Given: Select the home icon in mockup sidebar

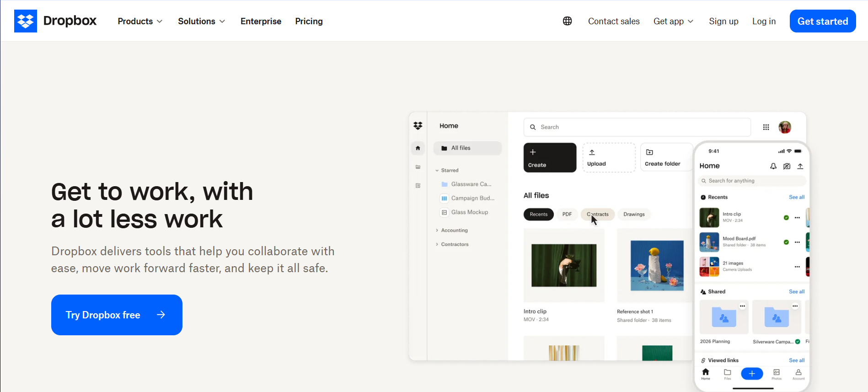Looking at the screenshot, I should [418, 148].
